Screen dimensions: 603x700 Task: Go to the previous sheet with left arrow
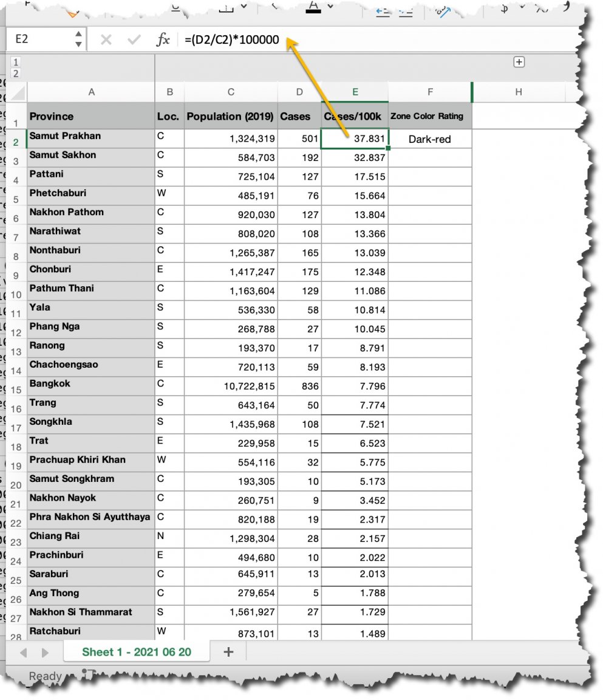[24, 653]
